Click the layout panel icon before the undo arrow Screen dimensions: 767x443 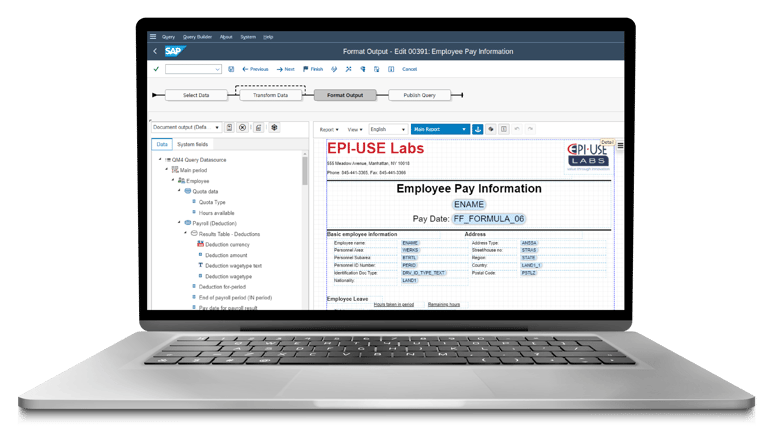tap(504, 129)
